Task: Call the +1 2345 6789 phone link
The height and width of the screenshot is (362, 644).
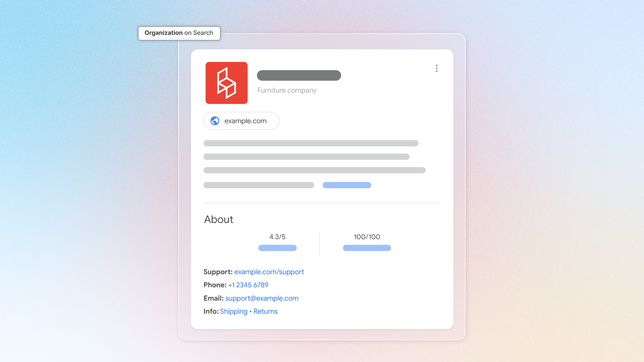Action: coord(248,285)
